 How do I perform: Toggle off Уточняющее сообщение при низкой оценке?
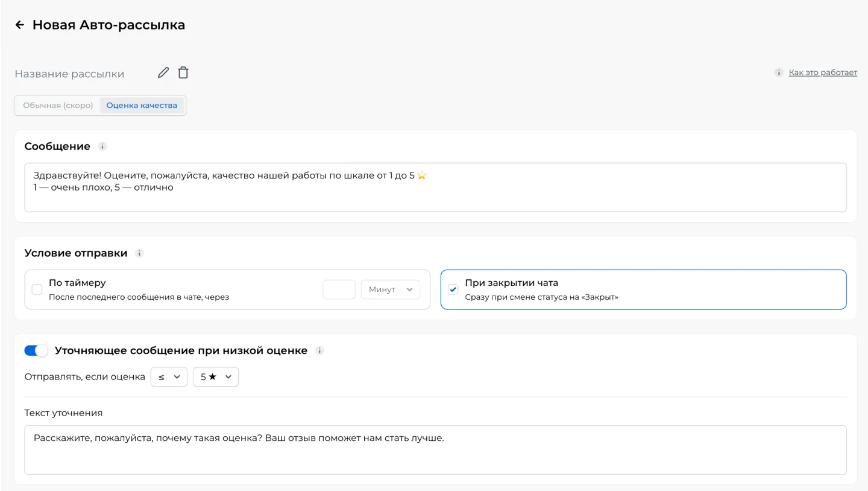[36, 350]
